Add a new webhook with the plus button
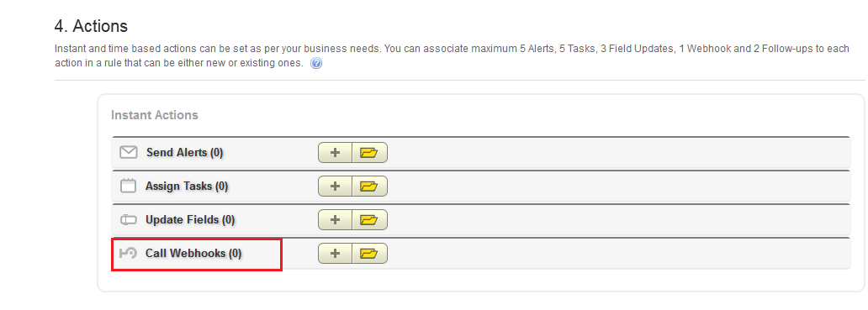The image size is (868, 310). (x=335, y=254)
